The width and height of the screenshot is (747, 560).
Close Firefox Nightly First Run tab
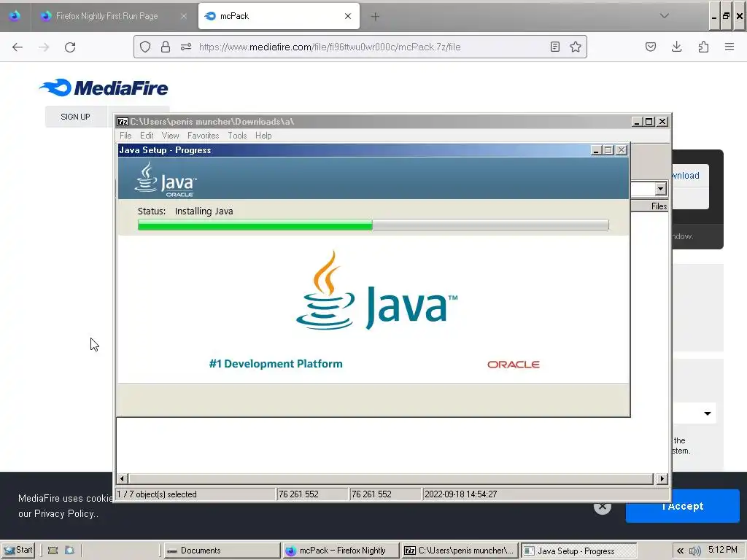click(183, 16)
